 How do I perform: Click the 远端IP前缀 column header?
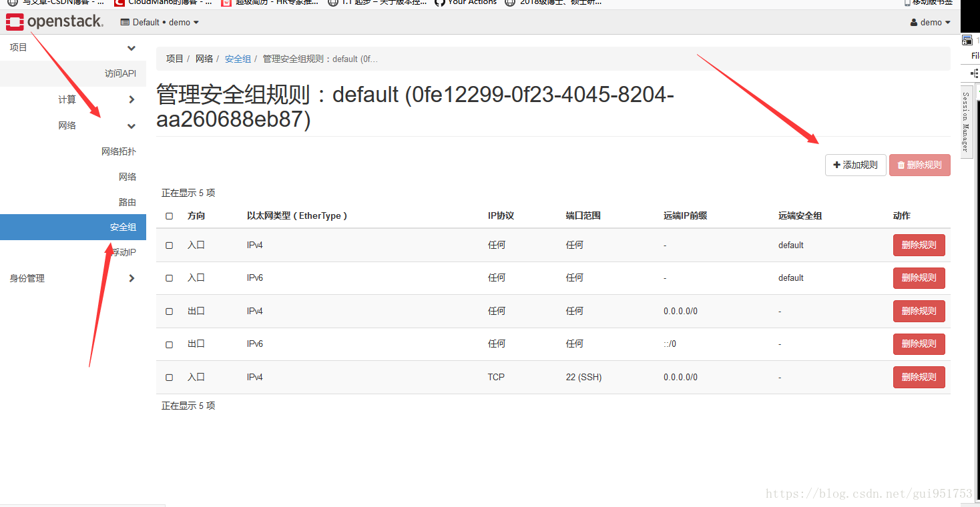pyautogui.click(x=685, y=215)
